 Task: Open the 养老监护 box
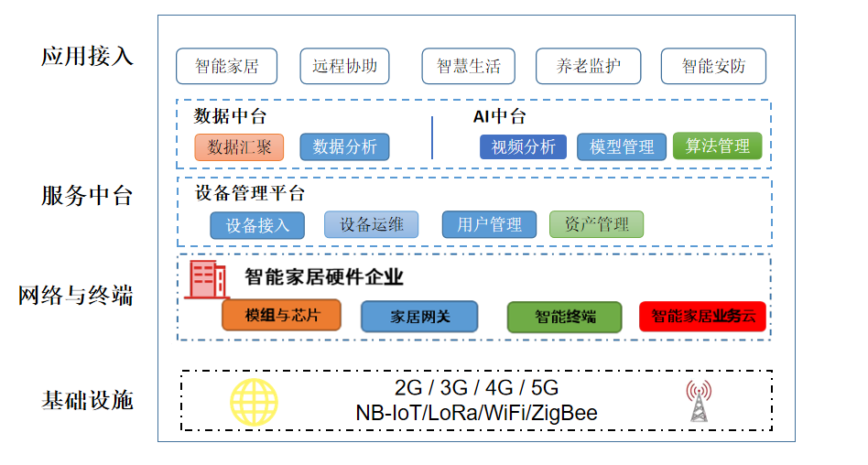point(588,67)
